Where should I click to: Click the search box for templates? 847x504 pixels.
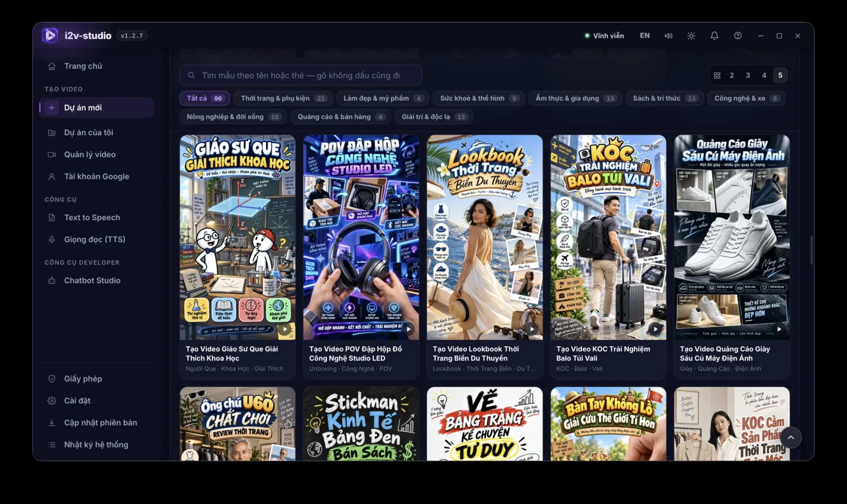[300, 75]
